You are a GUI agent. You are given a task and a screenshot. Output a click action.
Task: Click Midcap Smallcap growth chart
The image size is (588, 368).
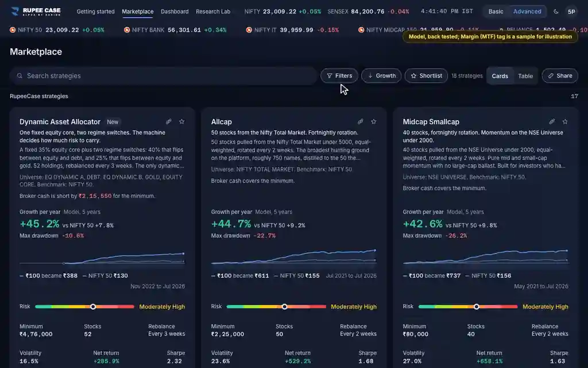pyautogui.click(x=486, y=257)
